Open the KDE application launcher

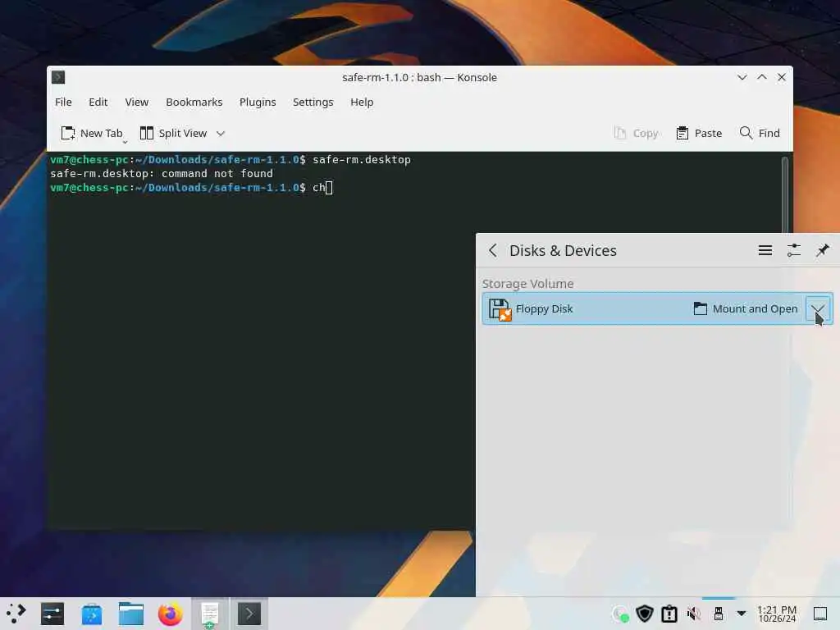(16, 614)
